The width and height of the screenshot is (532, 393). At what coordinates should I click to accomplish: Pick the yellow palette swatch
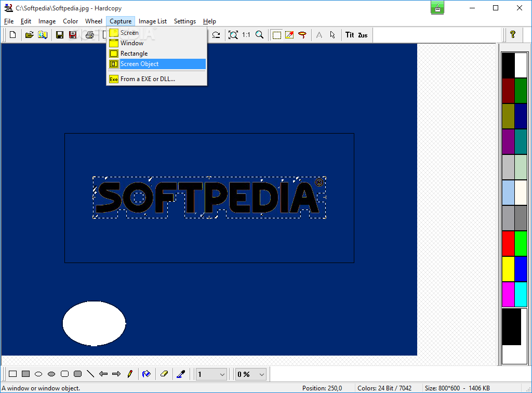pyautogui.click(x=508, y=269)
